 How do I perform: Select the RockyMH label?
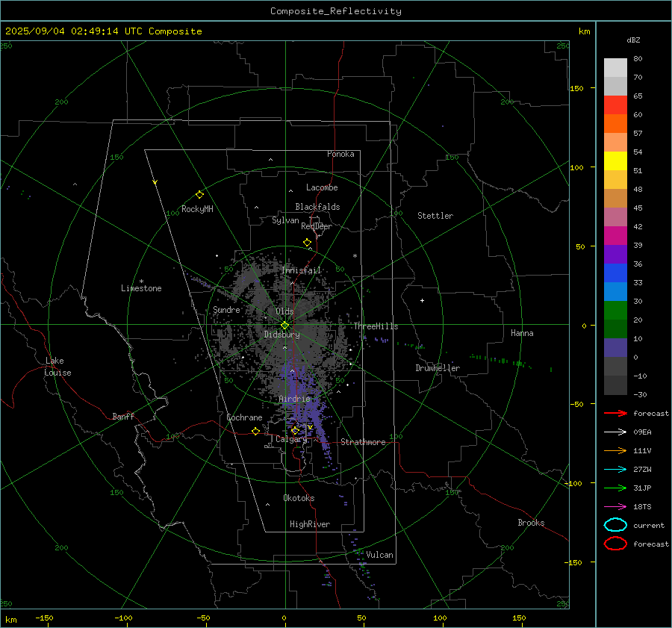point(197,209)
